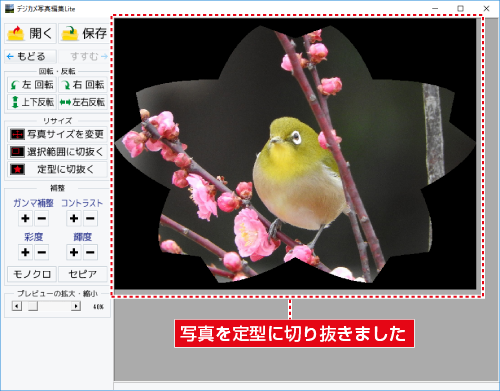Image resolution: width=500 pixels, height=391 pixels.
Task: Click the cropped bird photo in the preview
Action: 295,154
